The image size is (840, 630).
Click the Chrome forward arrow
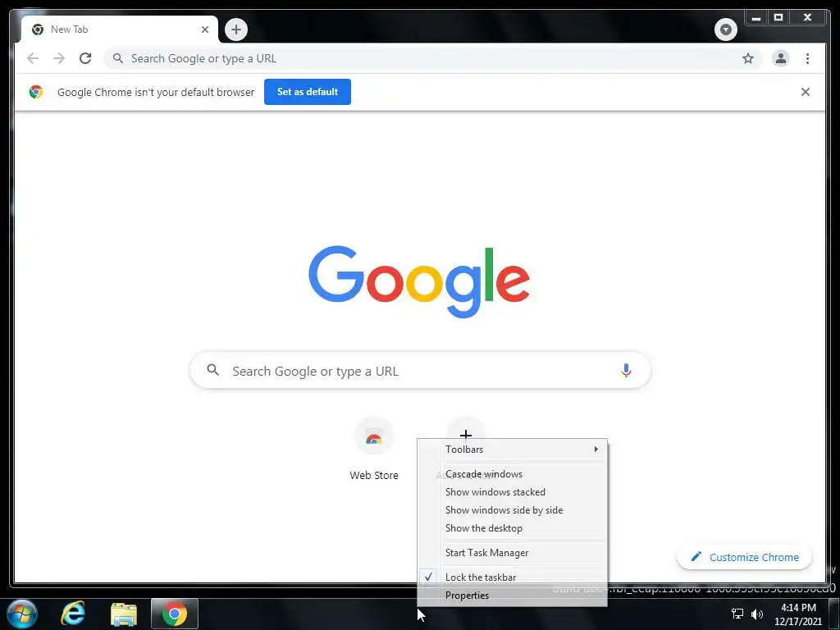tap(59, 58)
